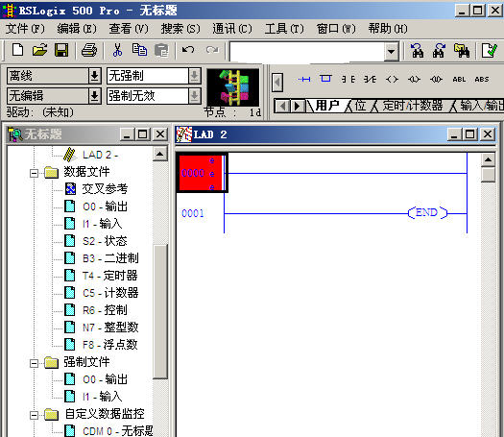Insert output latch (L) instruction
The width and height of the screenshot is (504, 437).
point(414,79)
